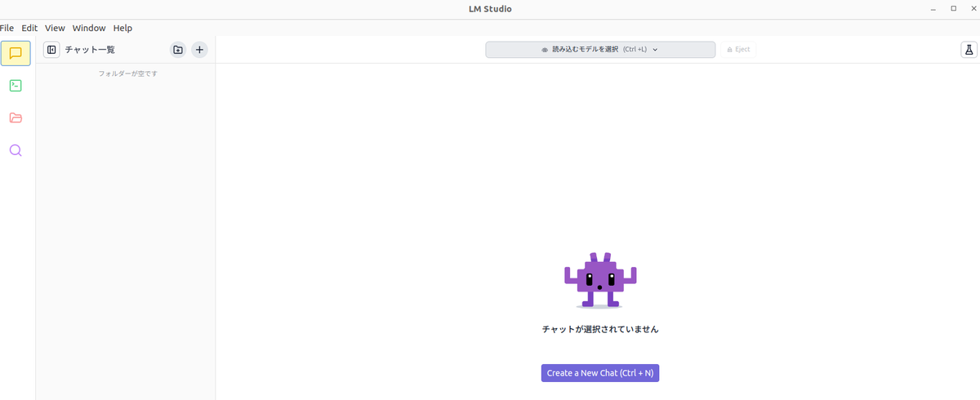
Task: Click the チャットが選択されていません message
Action: (x=600, y=330)
